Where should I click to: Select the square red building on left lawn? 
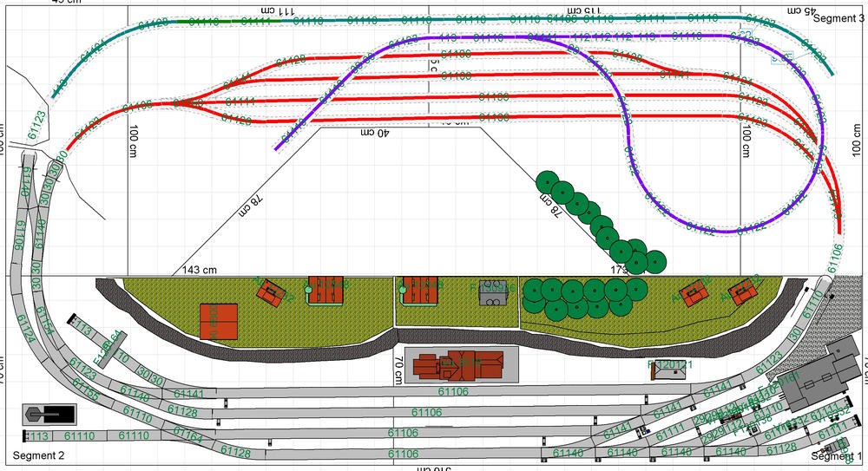click(x=219, y=321)
